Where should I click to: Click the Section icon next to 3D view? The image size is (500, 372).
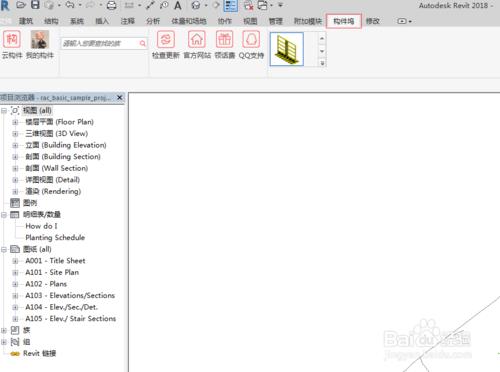tap(216, 5)
